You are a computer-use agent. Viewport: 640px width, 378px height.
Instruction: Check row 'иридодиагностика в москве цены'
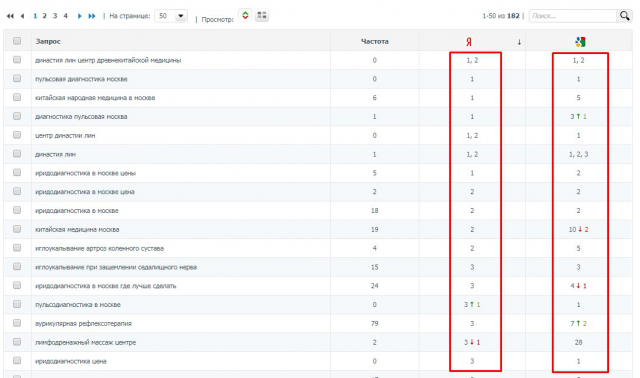coord(17,172)
